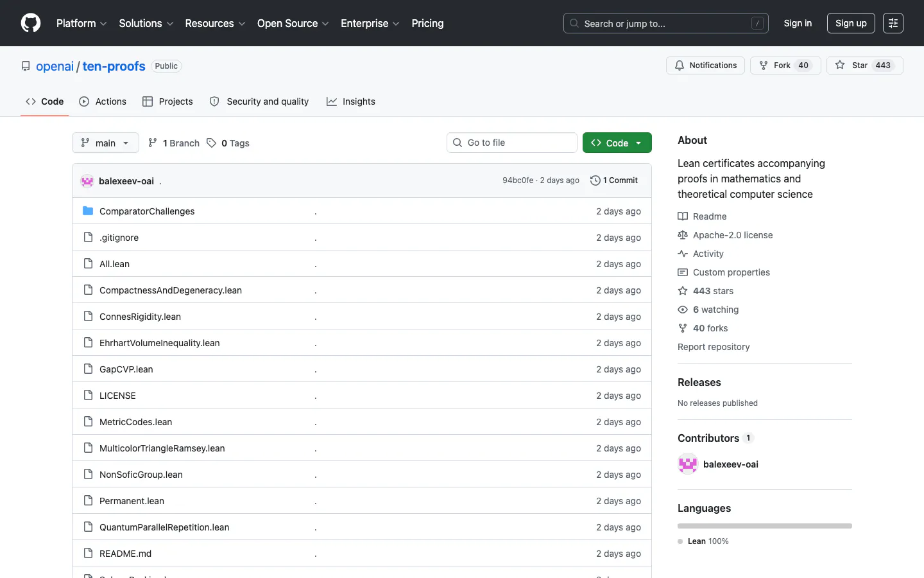Viewport: 924px width, 578px height.
Task: Open Custom properties link
Action: click(724, 272)
